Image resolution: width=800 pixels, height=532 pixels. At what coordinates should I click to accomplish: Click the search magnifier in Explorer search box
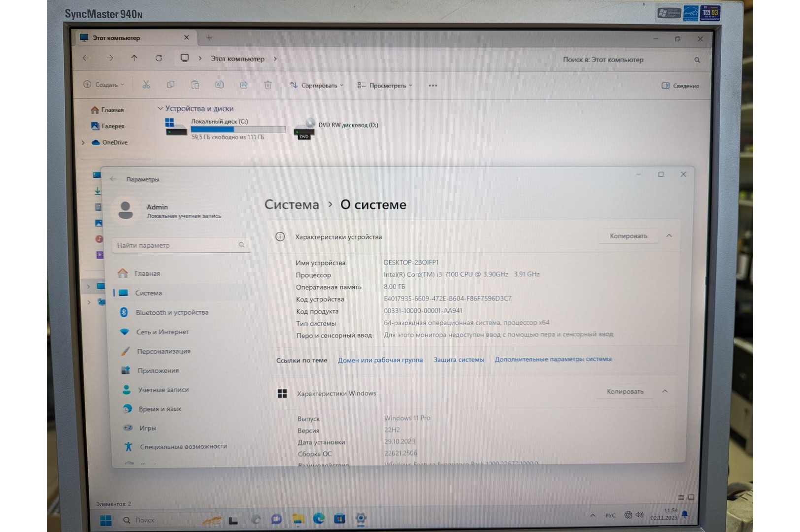697,60
